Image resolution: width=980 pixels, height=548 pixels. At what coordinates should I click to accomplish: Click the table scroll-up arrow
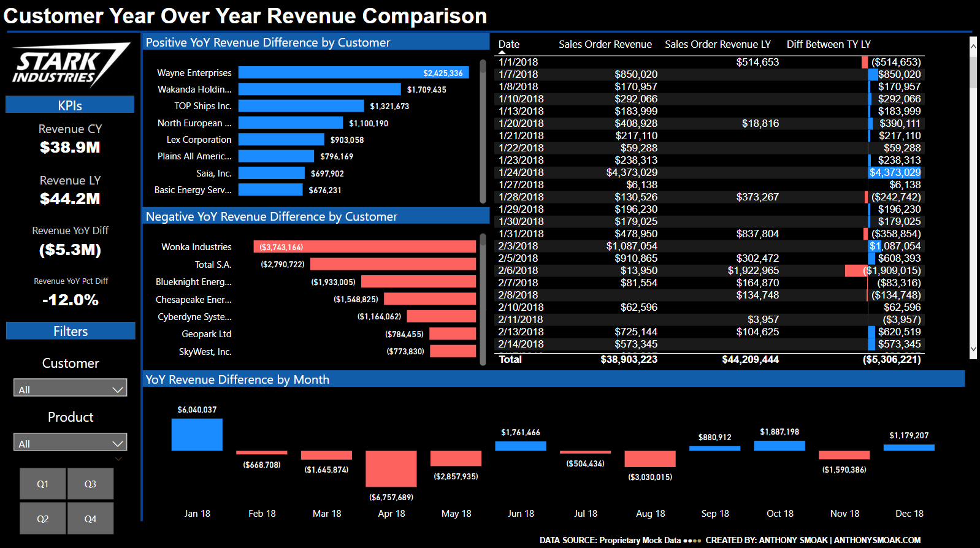click(x=973, y=46)
